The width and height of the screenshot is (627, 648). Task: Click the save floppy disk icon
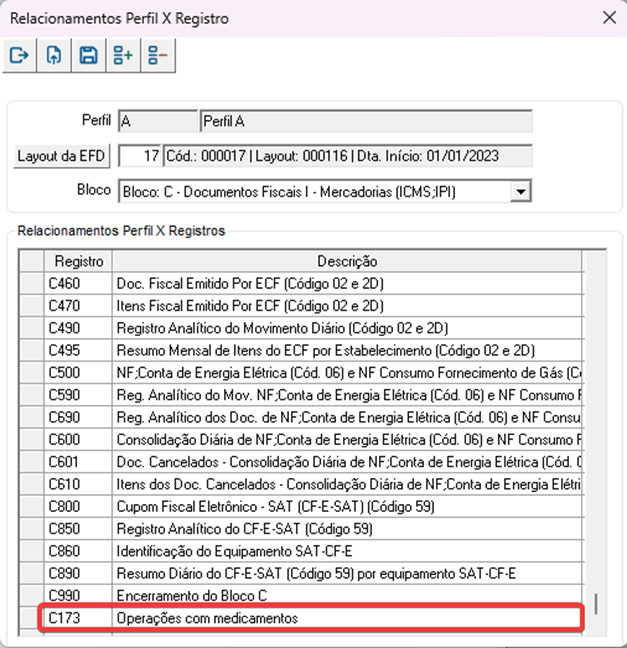coord(88,55)
